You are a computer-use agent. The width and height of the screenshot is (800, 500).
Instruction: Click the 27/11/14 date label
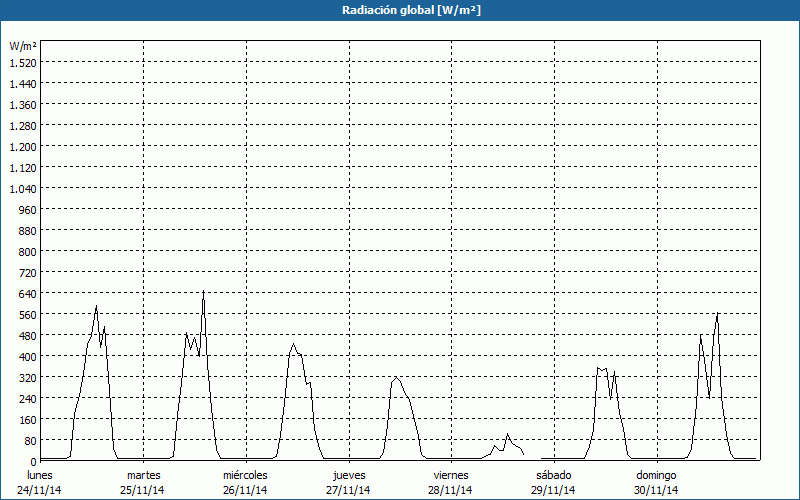coord(348,490)
